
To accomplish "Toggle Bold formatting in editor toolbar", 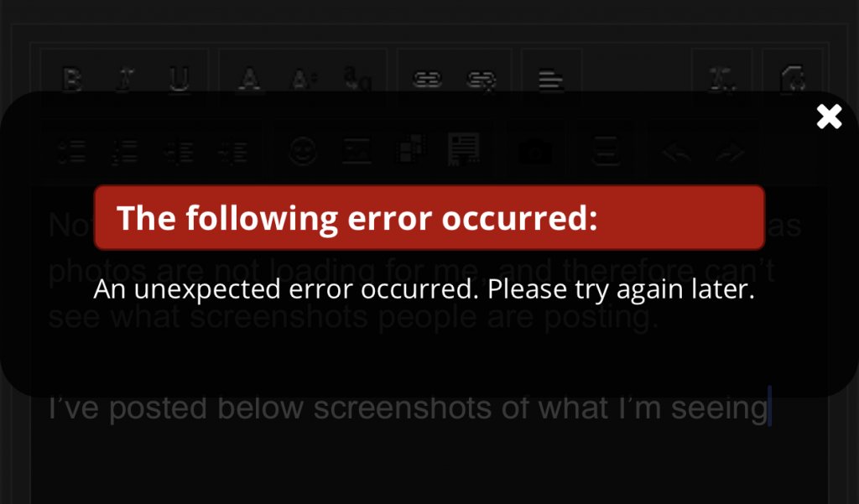I will [x=72, y=80].
